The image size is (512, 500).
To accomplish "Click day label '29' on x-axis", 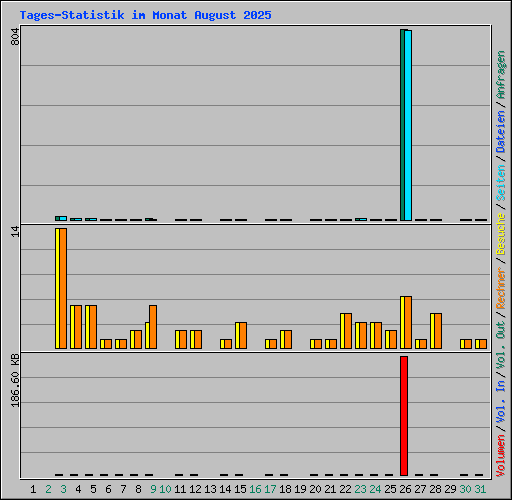I will 450,489.
